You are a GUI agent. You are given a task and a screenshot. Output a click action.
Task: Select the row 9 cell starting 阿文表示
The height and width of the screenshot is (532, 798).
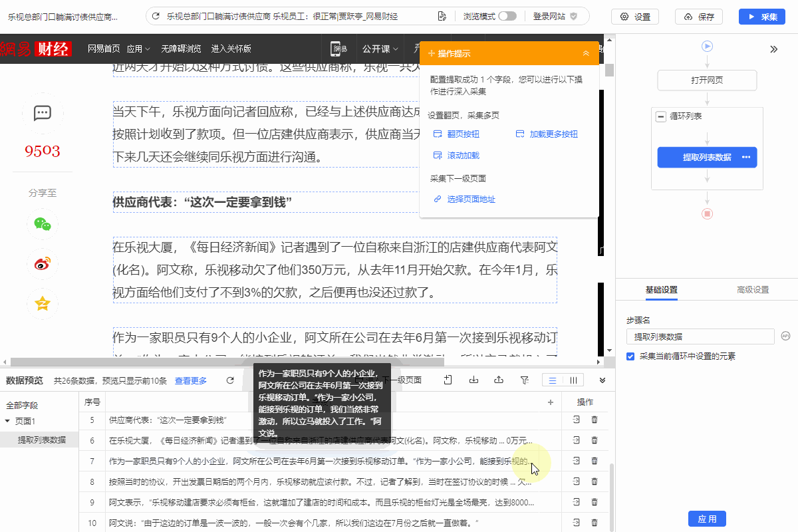(333, 502)
